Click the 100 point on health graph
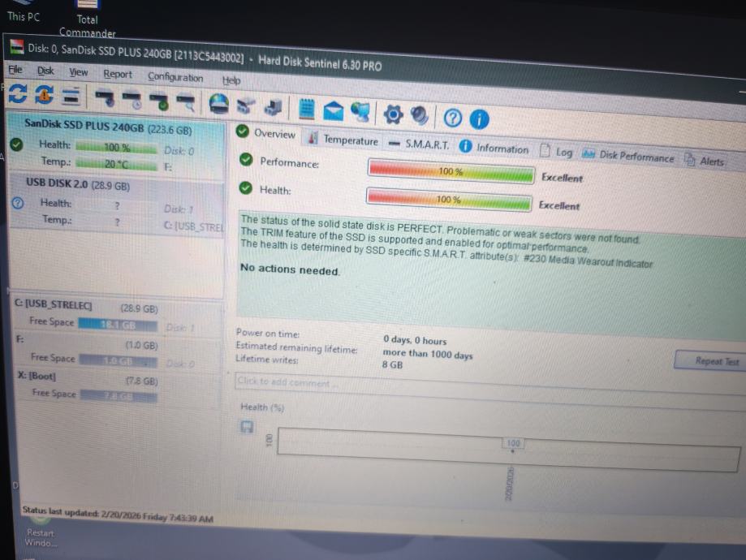746x560 pixels. [513, 445]
